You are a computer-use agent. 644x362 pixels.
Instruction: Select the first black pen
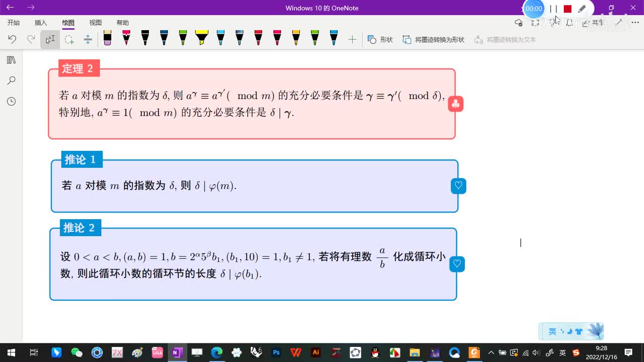pyautogui.click(x=145, y=38)
